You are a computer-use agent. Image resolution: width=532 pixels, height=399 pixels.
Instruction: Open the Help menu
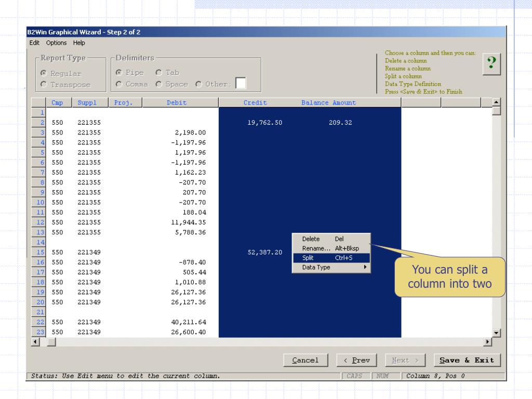[79, 43]
